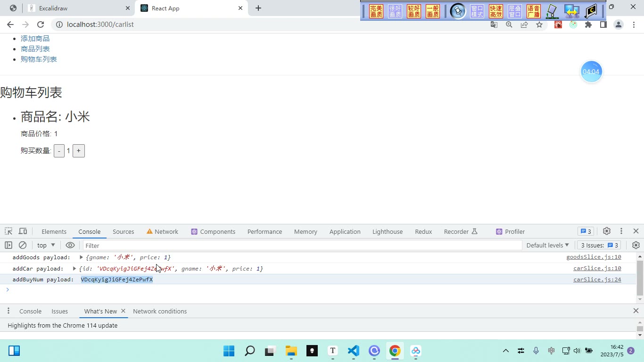Toggle the device toolbar in DevTools
The height and width of the screenshot is (362, 644).
click(x=23, y=231)
